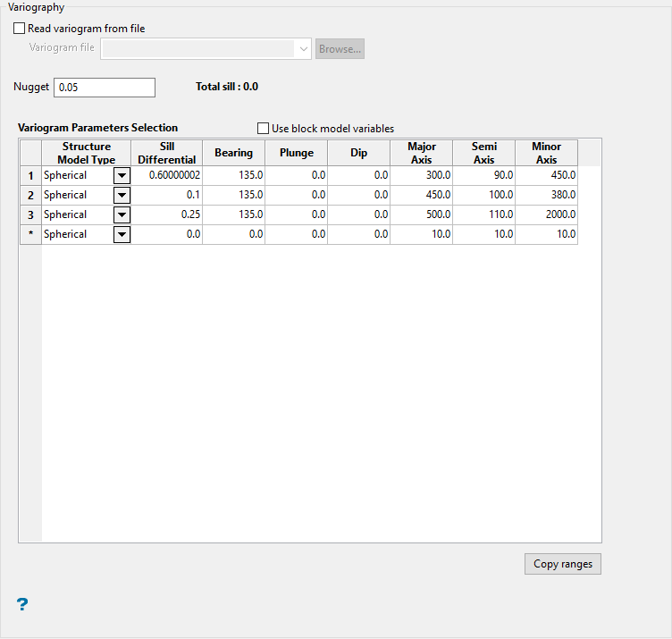Click the Sill Differential column header
This screenshot has height=639, width=672.
[x=166, y=153]
